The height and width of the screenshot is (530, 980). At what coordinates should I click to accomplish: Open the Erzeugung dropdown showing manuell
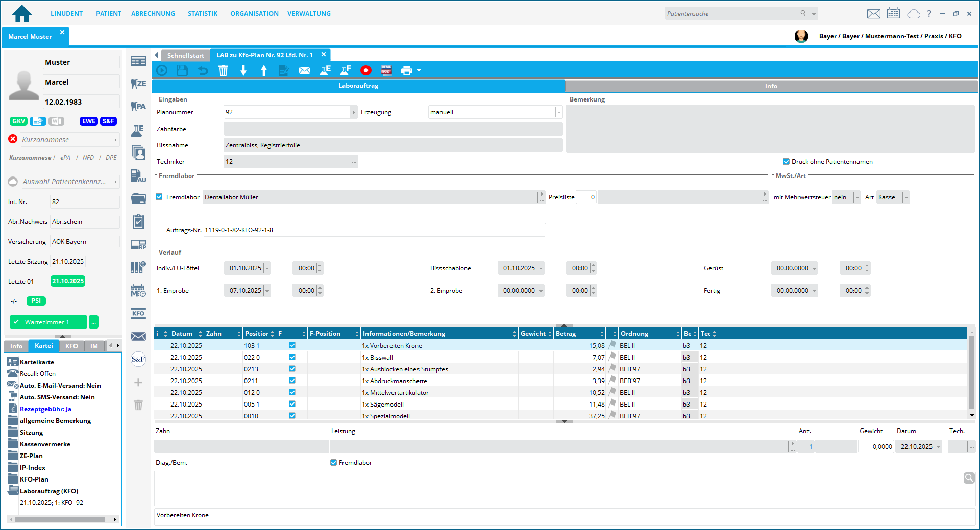[x=559, y=112]
